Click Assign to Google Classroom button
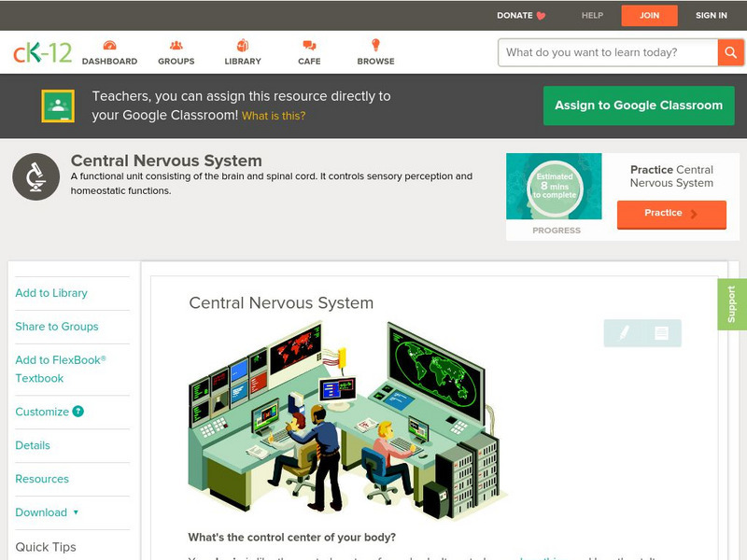 pyautogui.click(x=639, y=105)
